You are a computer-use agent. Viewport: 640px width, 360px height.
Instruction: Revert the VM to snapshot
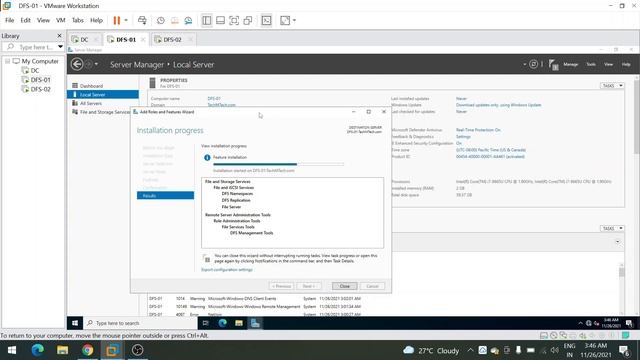pos(174,20)
